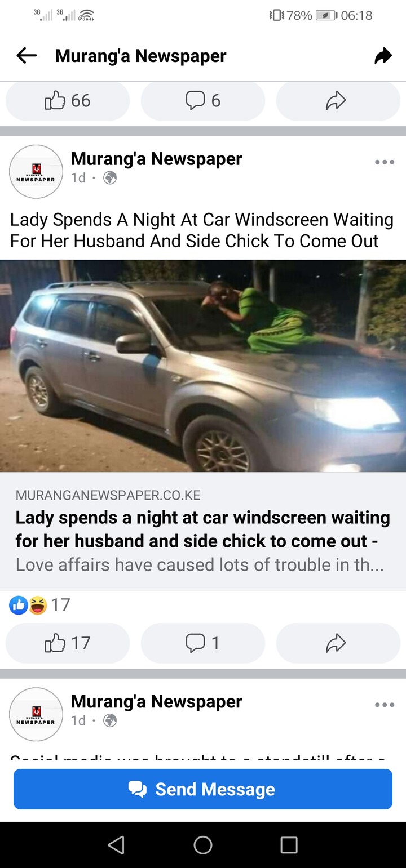Tap profile picture on the bottom post
Image resolution: width=406 pixels, height=868 pixels.
click(36, 714)
